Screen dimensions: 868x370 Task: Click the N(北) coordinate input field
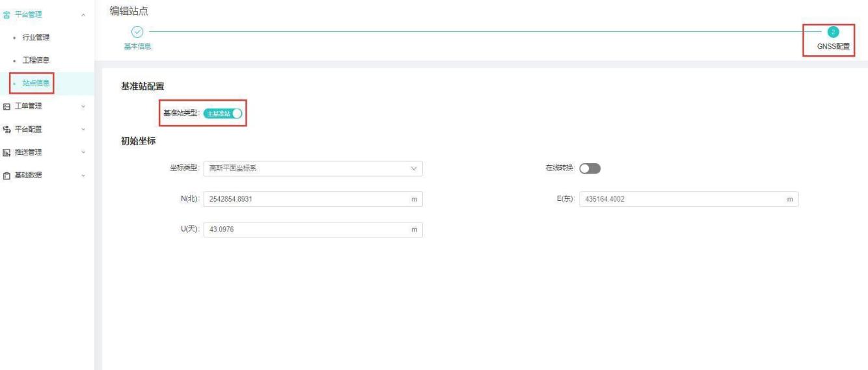306,199
